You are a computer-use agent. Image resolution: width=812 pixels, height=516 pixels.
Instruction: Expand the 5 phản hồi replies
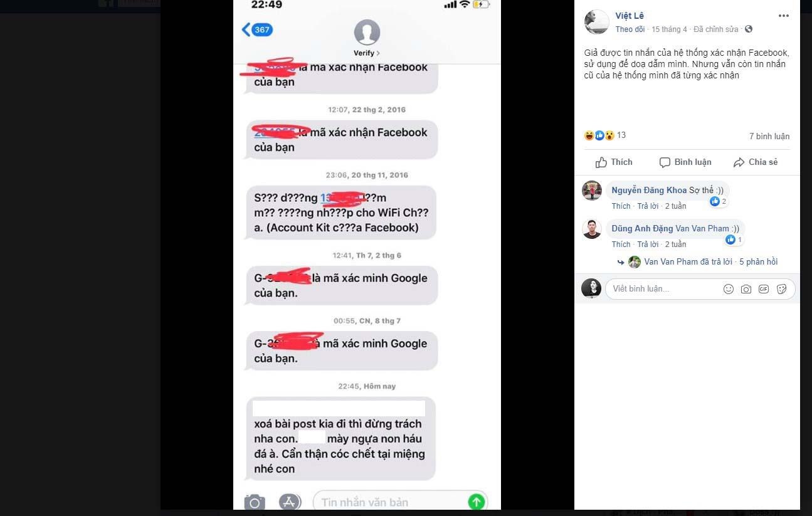click(x=758, y=262)
